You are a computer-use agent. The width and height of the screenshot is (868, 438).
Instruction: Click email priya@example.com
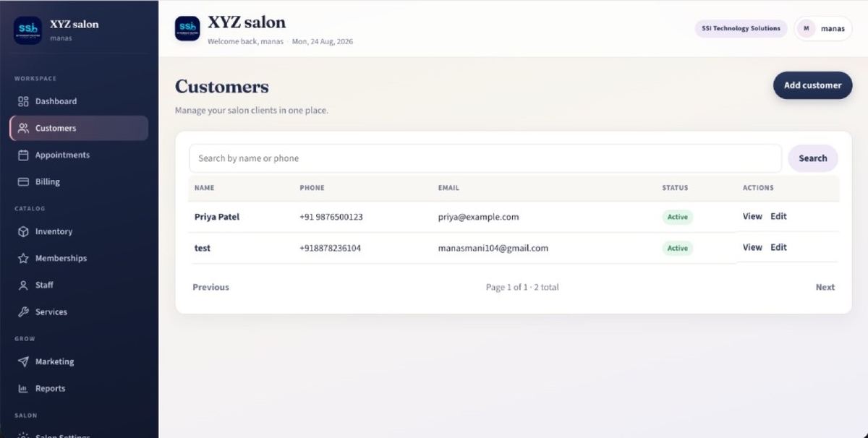pyautogui.click(x=478, y=217)
